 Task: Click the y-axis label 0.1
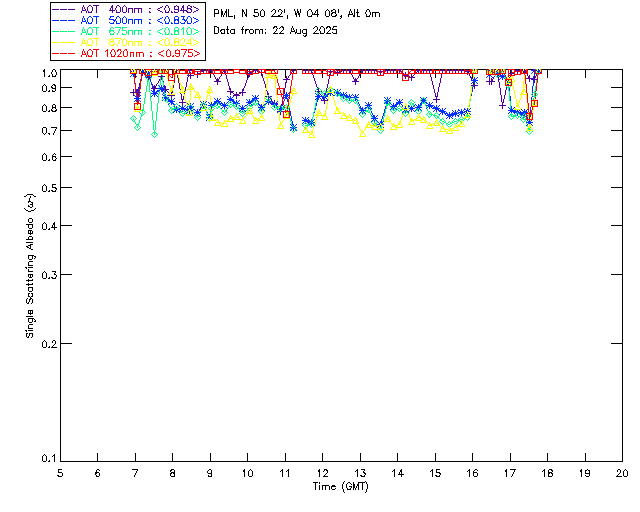click(x=49, y=459)
